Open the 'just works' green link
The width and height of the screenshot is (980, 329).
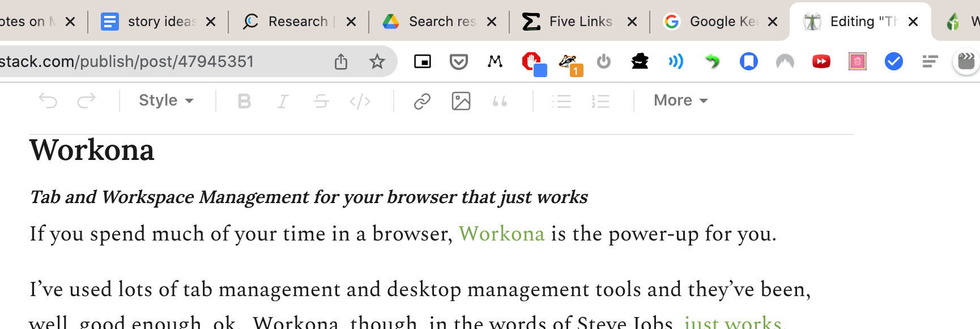point(734,322)
